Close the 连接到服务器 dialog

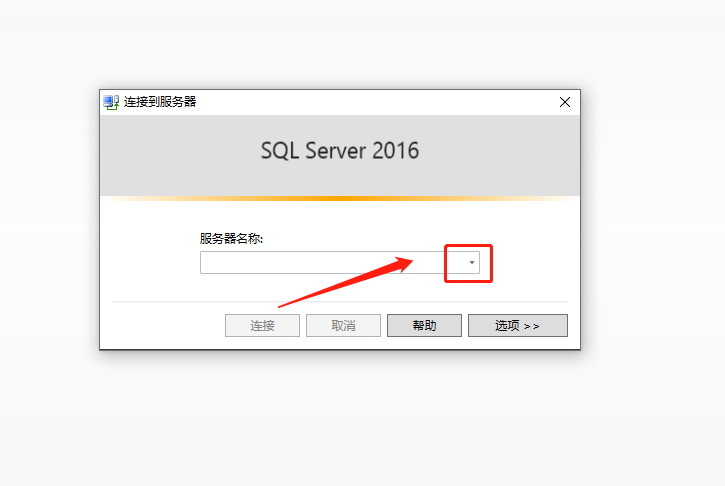click(x=565, y=102)
